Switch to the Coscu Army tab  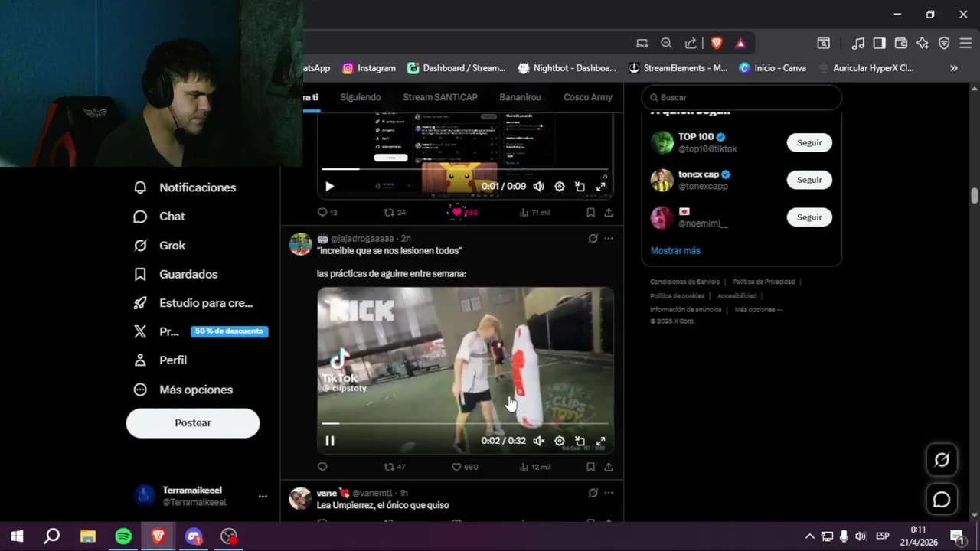click(x=588, y=97)
